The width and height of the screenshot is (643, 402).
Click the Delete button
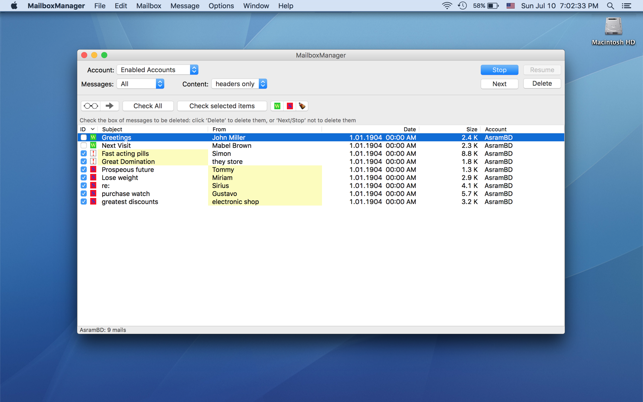(x=541, y=84)
